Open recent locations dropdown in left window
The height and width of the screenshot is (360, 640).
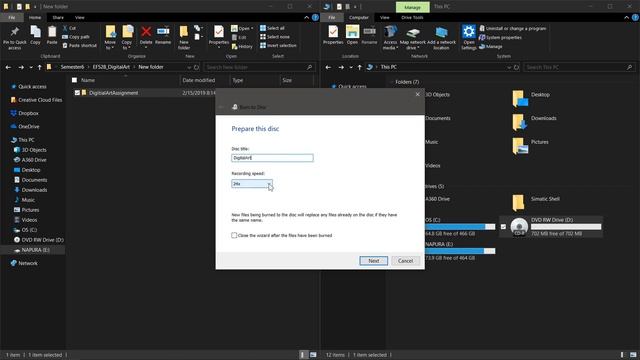coord(31,67)
